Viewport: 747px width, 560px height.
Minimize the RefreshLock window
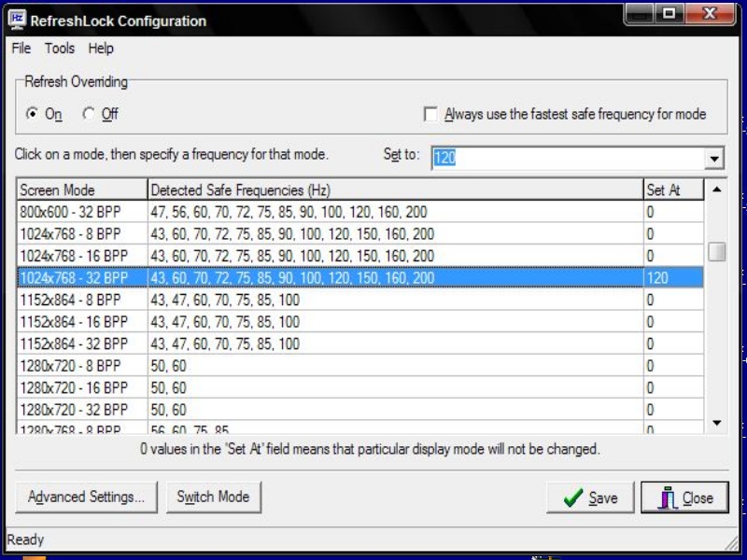tap(640, 13)
